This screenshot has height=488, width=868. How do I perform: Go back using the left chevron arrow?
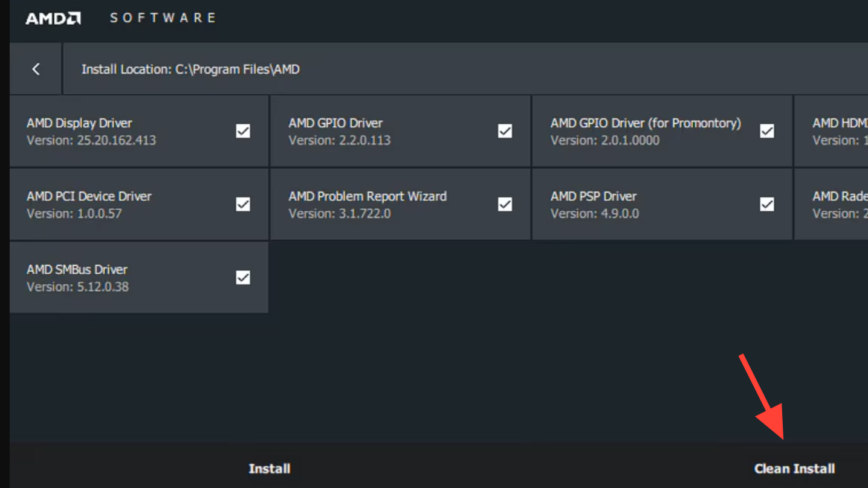tap(36, 69)
